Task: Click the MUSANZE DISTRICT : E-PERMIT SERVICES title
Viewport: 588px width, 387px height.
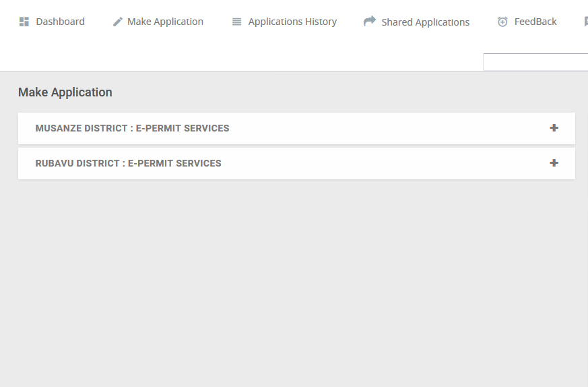Action: pos(133,128)
